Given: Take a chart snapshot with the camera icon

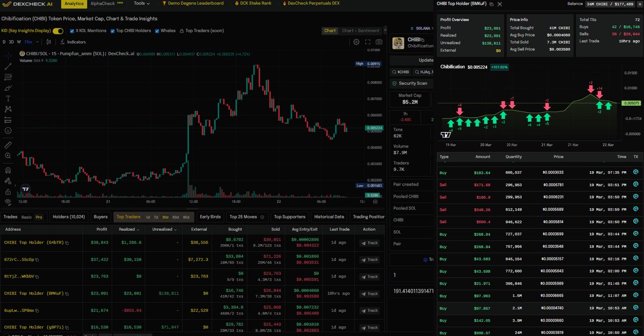Looking at the screenshot, I should coord(379,42).
